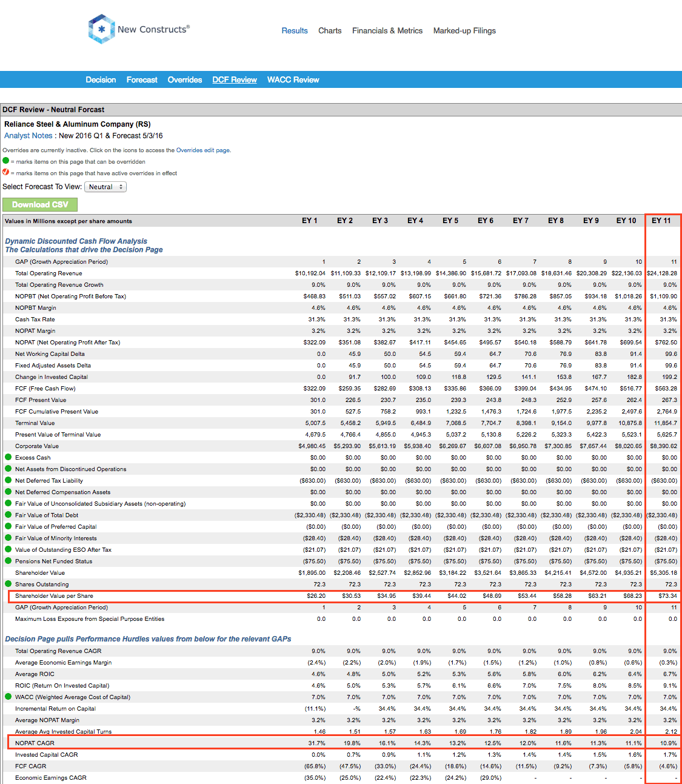Follow the Overrides edit page link
Image resolution: width=682 pixels, height=784 pixels.
click(203, 150)
